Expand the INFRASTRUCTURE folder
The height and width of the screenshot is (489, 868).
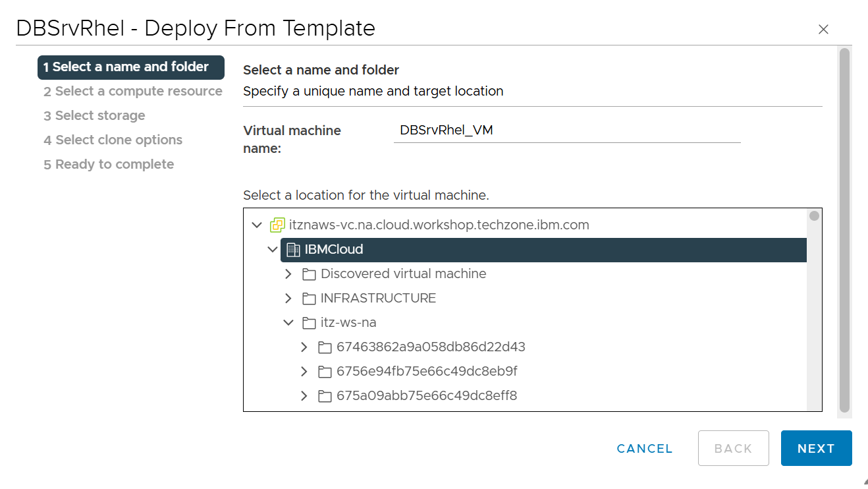[x=288, y=298]
